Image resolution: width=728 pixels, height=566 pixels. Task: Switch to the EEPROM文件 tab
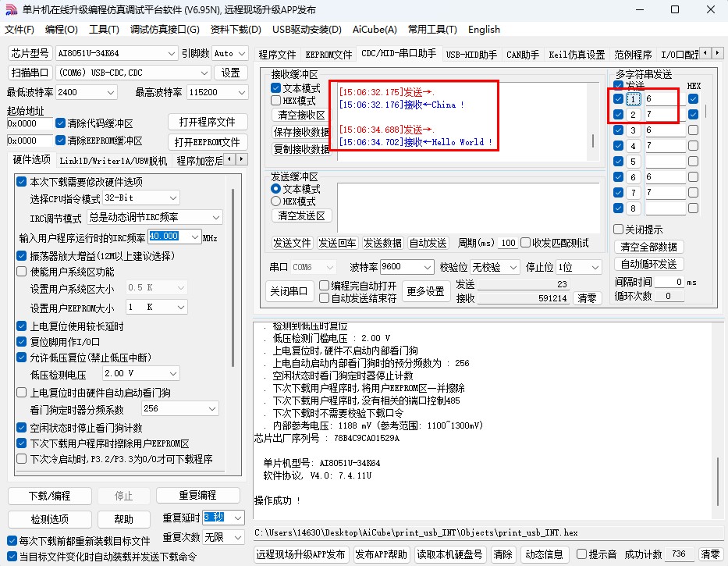(x=328, y=55)
